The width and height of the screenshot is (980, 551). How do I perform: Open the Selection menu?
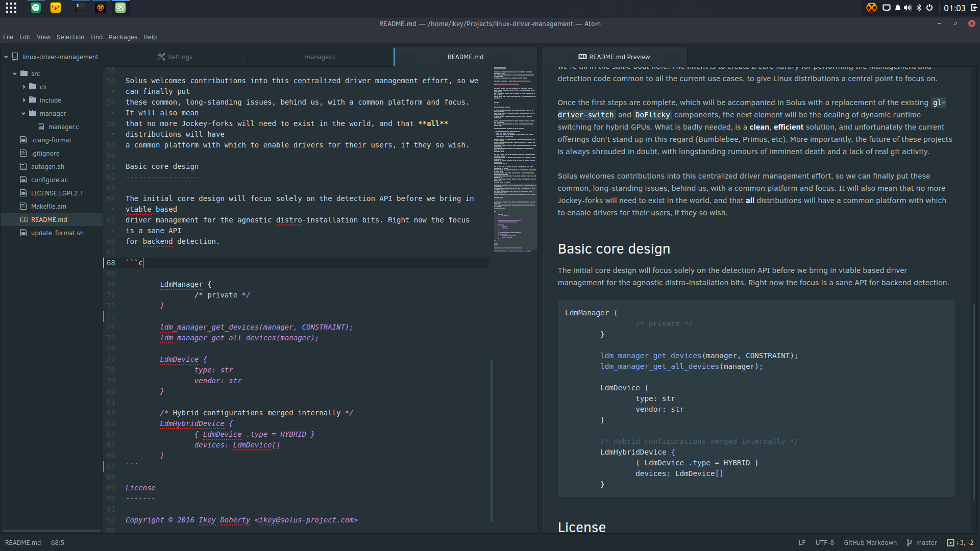coord(70,37)
